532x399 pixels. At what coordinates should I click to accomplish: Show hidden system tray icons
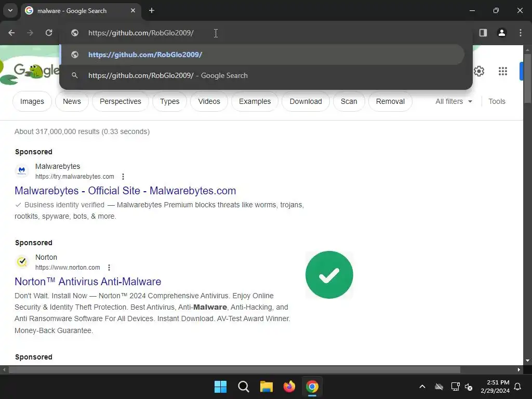[x=422, y=387]
